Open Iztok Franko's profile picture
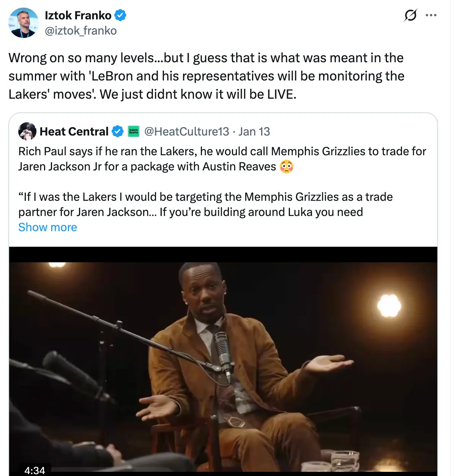Screen dimensions: 454x476 (24, 23)
